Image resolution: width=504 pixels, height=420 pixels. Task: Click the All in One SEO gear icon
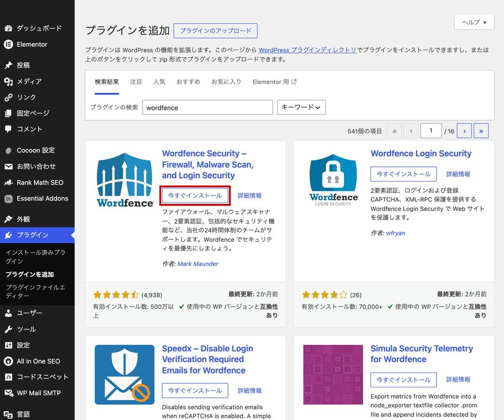point(9,361)
